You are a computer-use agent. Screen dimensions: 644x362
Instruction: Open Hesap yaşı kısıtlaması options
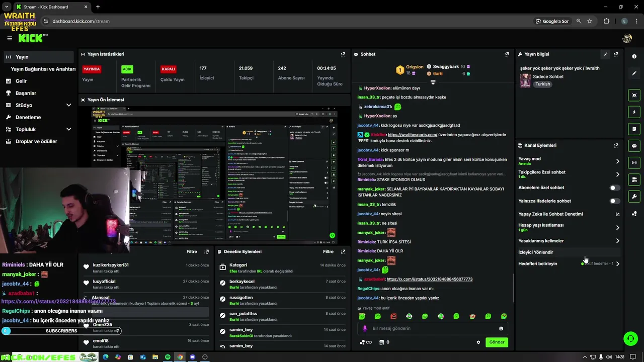click(569, 227)
